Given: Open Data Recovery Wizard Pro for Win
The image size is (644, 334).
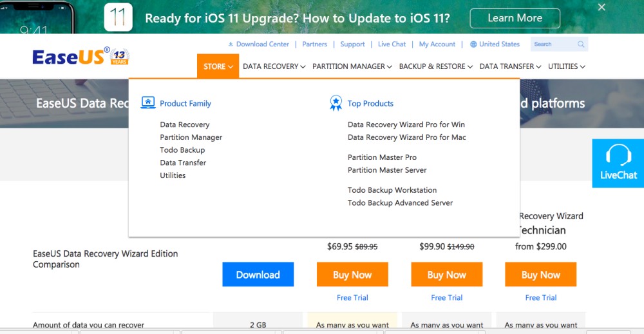Looking at the screenshot, I should coord(406,124).
